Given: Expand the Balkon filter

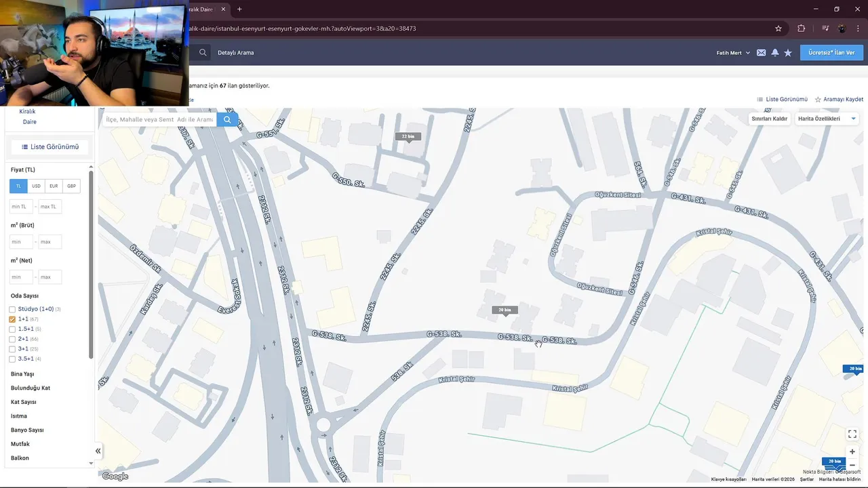Looking at the screenshot, I should [x=20, y=458].
